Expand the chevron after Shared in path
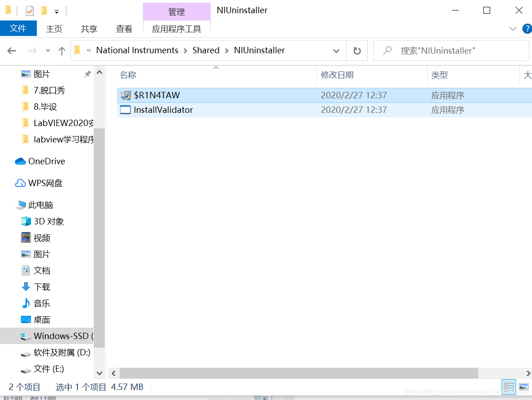 227,51
